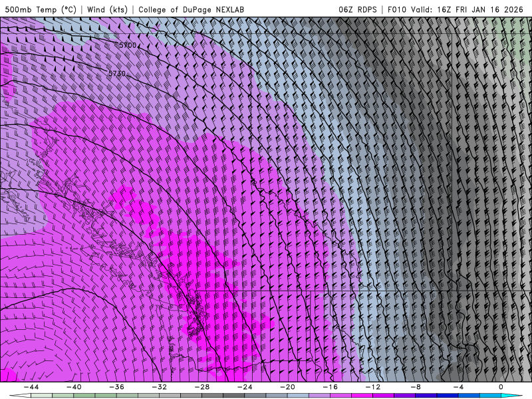The image size is (532, 399).
Task: Click the College of DuPage NEXLAB label
Action: 191,9
